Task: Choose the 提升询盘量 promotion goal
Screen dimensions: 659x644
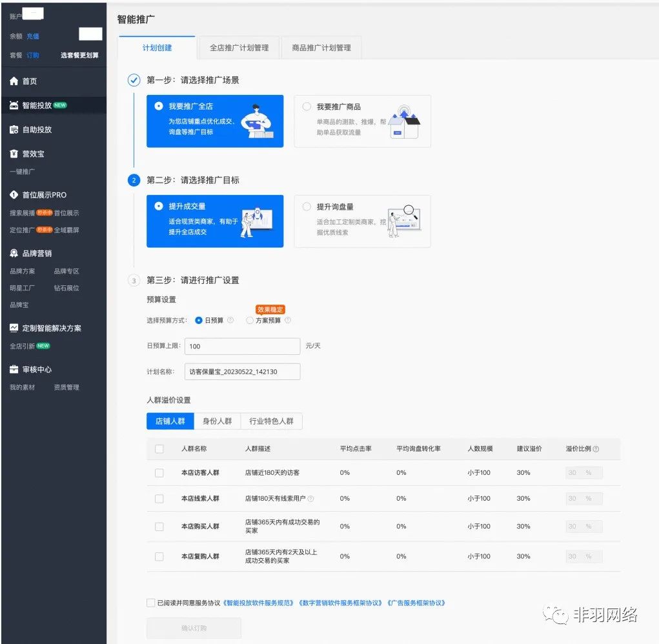Action: [x=307, y=206]
